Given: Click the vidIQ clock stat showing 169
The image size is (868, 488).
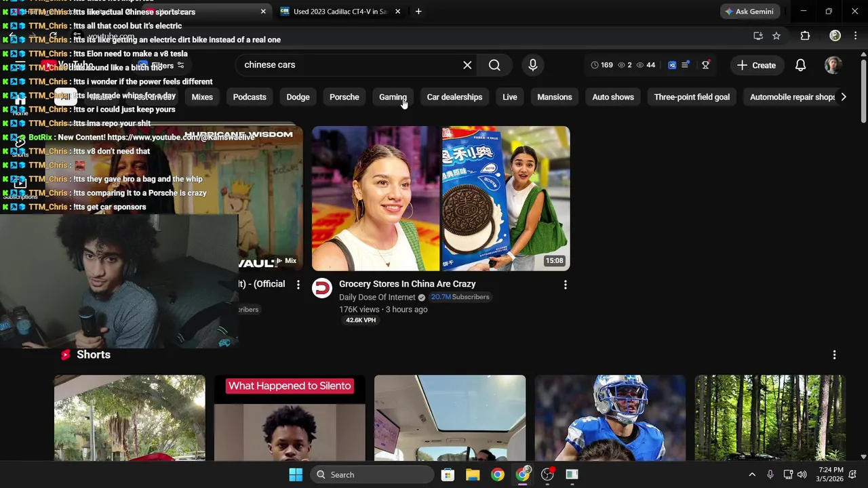Looking at the screenshot, I should coord(601,65).
